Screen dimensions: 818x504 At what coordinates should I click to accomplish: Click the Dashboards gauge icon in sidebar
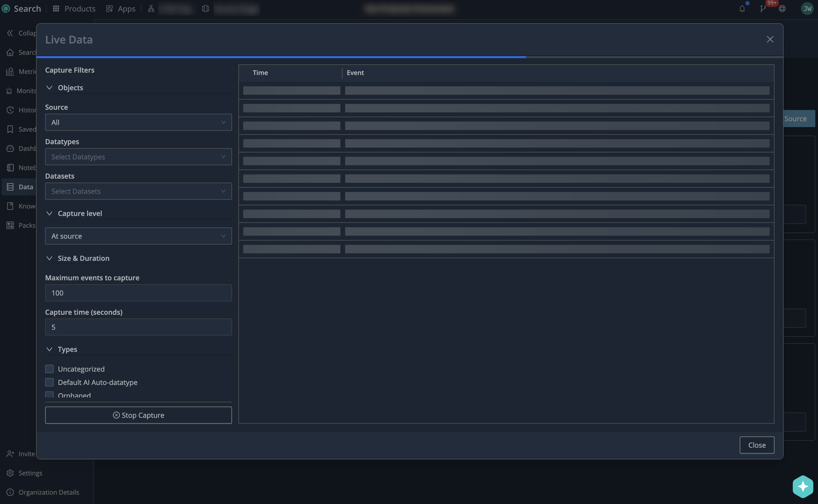pyautogui.click(x=10, y=148)
